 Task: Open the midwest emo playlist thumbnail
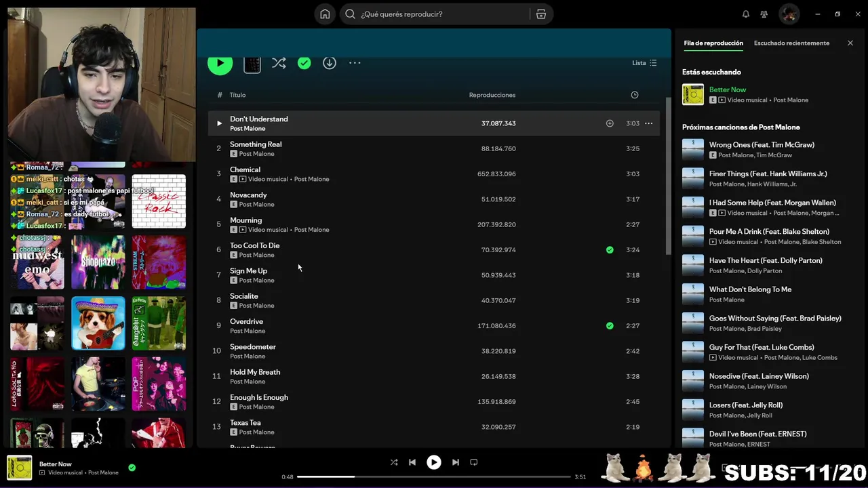pyautogui.click(x=37, y=262)
